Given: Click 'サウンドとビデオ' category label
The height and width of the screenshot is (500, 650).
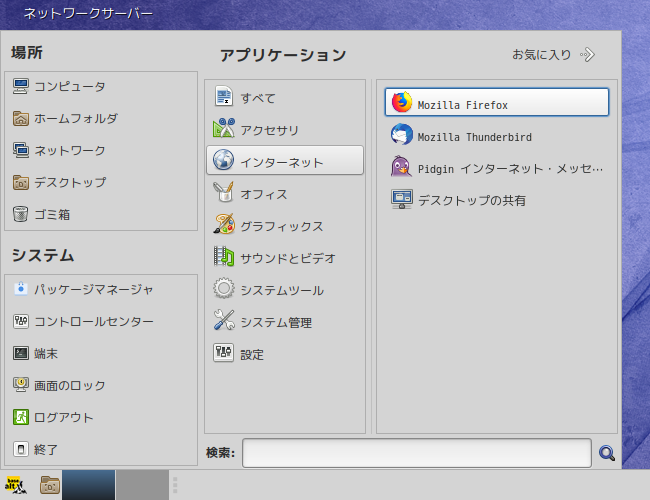Looking at the screenshot, I should pos(288,258).
